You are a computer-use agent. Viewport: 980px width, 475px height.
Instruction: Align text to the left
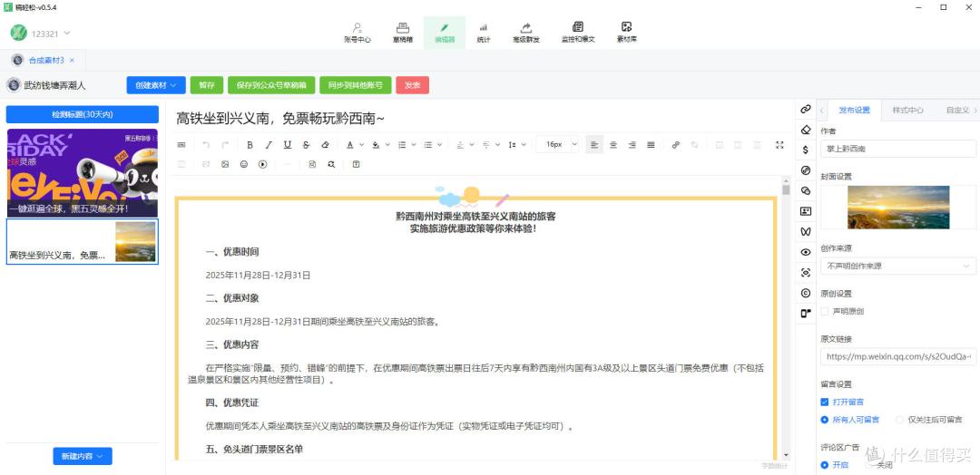click(x=594, y=145)
